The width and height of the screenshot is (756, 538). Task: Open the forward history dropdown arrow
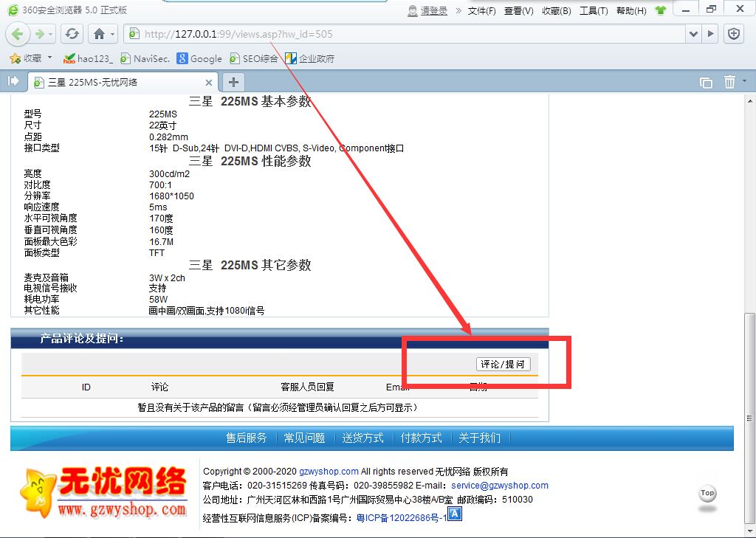pyautogui.click(x=51, y=34)
